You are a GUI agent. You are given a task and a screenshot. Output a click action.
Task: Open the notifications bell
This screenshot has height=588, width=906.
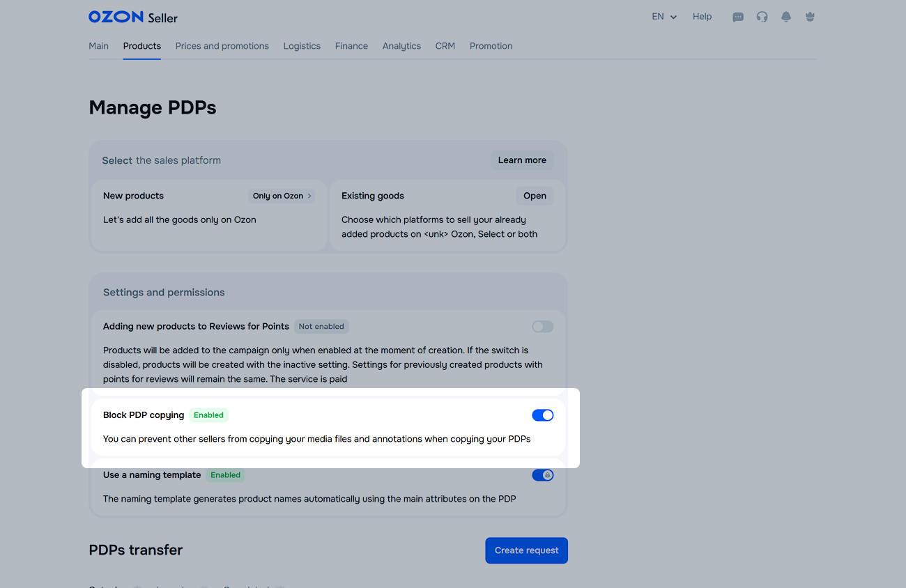[x=786, y=17]
